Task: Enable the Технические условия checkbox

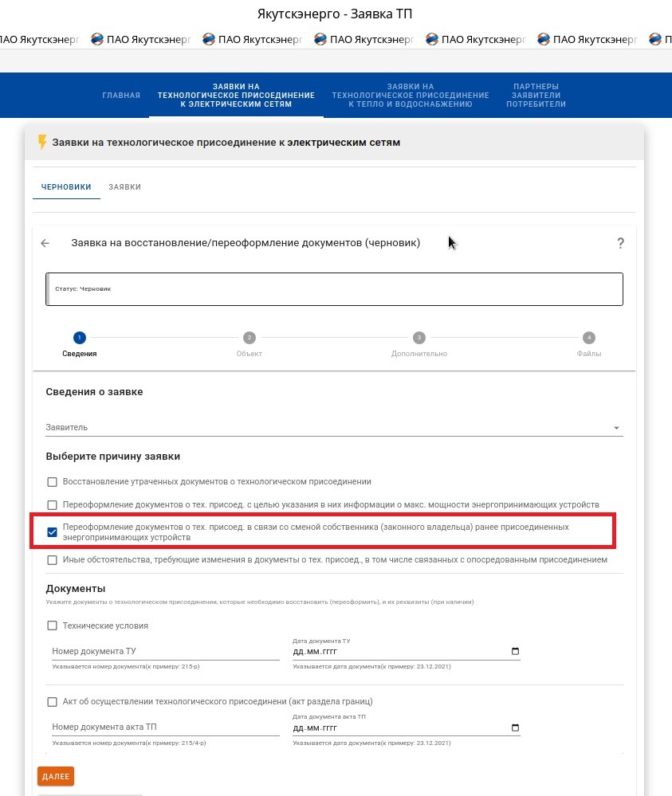Action: [53, 626]
